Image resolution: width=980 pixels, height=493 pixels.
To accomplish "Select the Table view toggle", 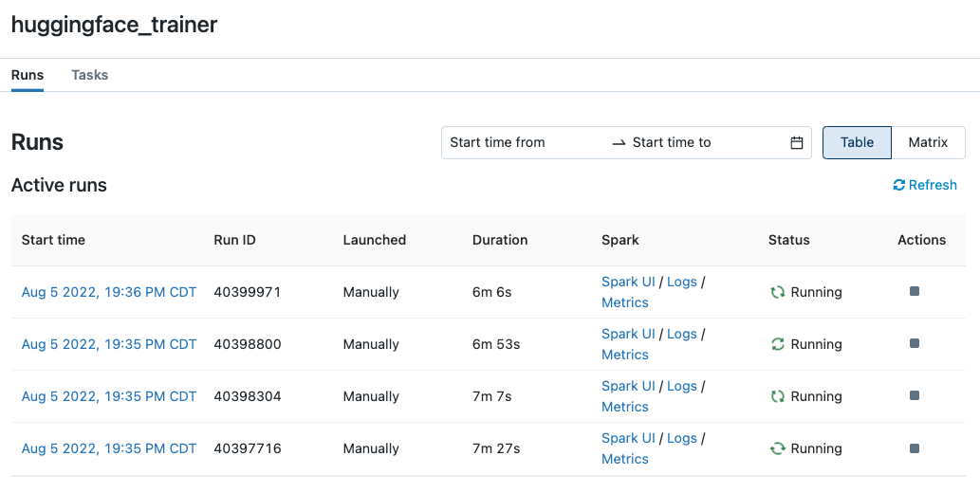I will (x=857, y=142).
